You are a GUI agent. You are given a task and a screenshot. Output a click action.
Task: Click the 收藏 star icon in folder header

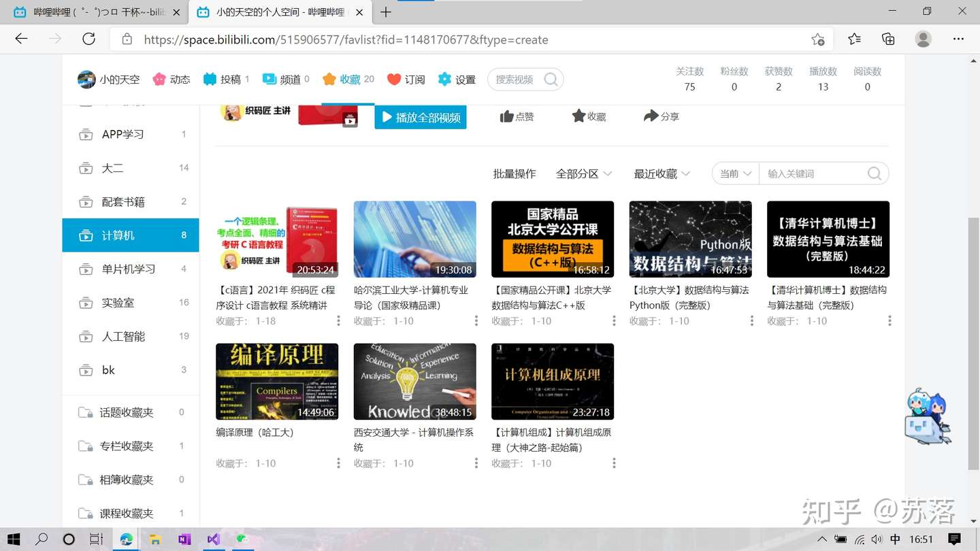coord(578,116)
